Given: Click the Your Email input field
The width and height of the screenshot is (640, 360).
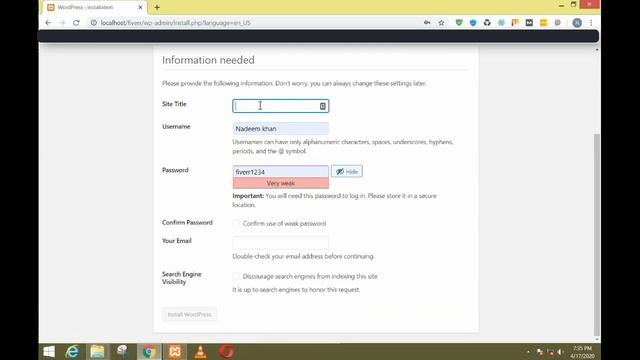Looking at the screenshot, I should click(x=280, y=243).
